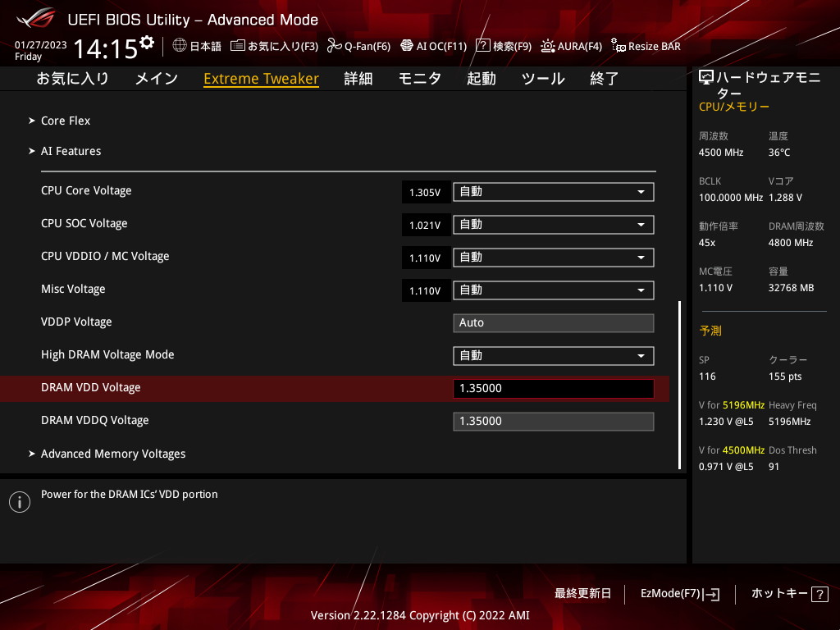Edit the DRAM VDD Voltage field

click(x=554, y=388)
